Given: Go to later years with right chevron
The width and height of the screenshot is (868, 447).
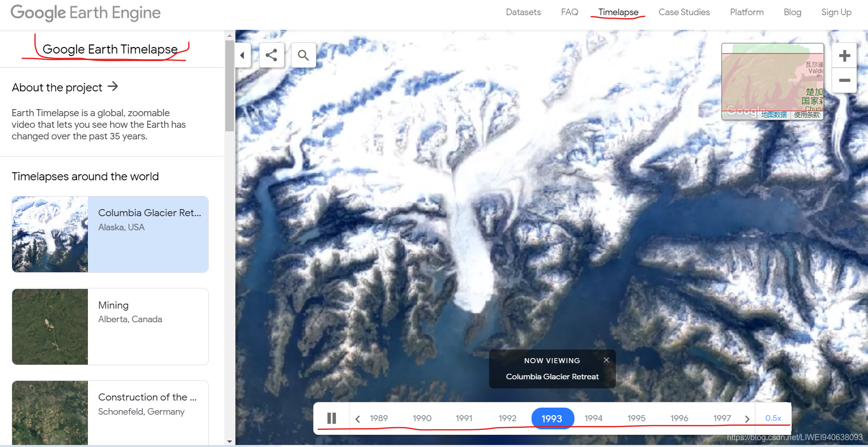Looking at the screenshot, I should coord(747,419).
